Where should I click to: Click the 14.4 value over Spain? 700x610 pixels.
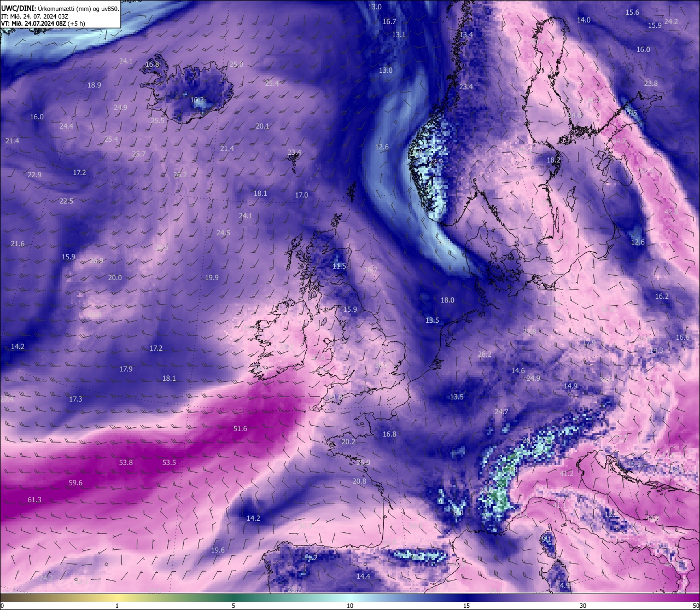pyautogui.click(x=363, y=576)
